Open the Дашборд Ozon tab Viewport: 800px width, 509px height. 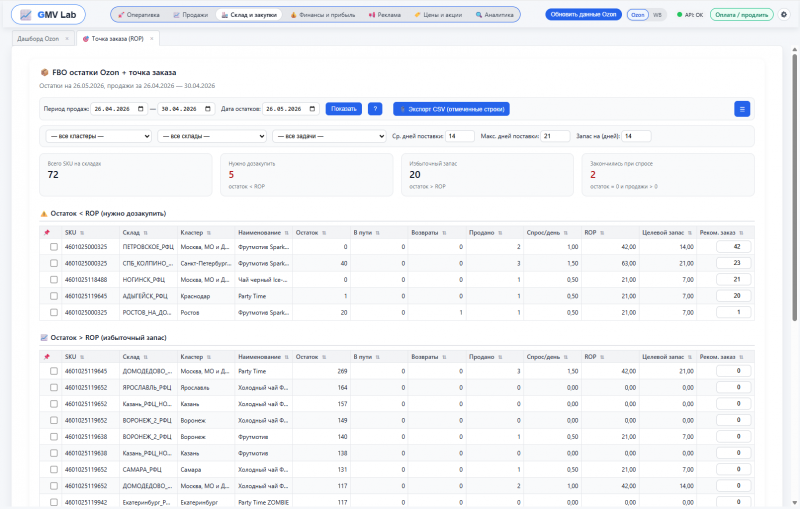point(38,39)
